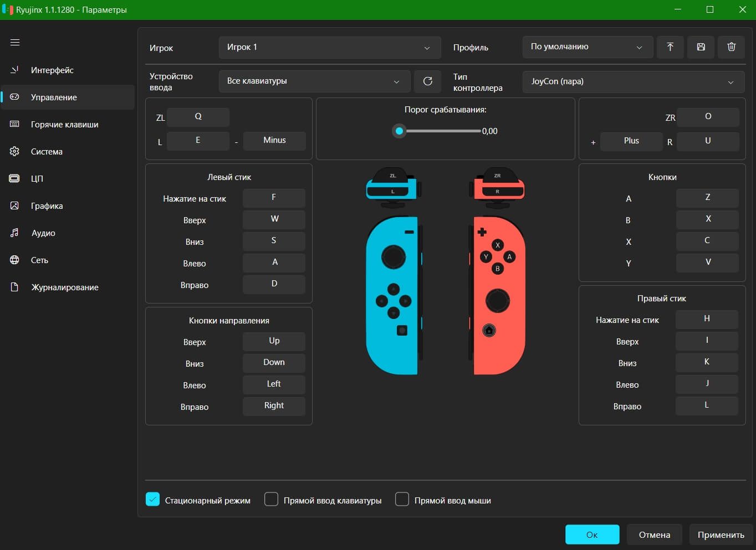Delete profile using the trash icon
Viewport: 756px width, 550px height.
point(731,47)
